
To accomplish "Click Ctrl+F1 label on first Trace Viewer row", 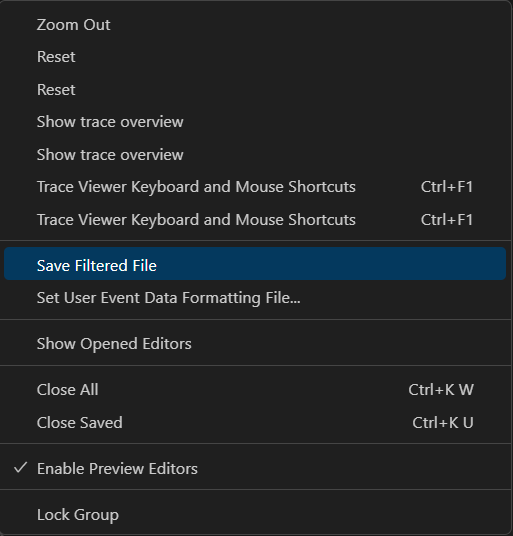I will tap(447, 187).
